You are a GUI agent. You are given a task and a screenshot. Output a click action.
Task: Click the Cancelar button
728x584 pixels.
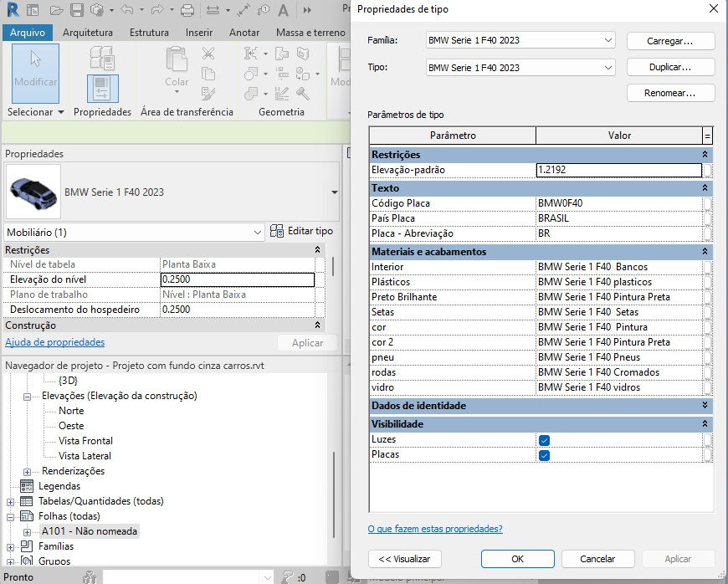tap(598, 559)
